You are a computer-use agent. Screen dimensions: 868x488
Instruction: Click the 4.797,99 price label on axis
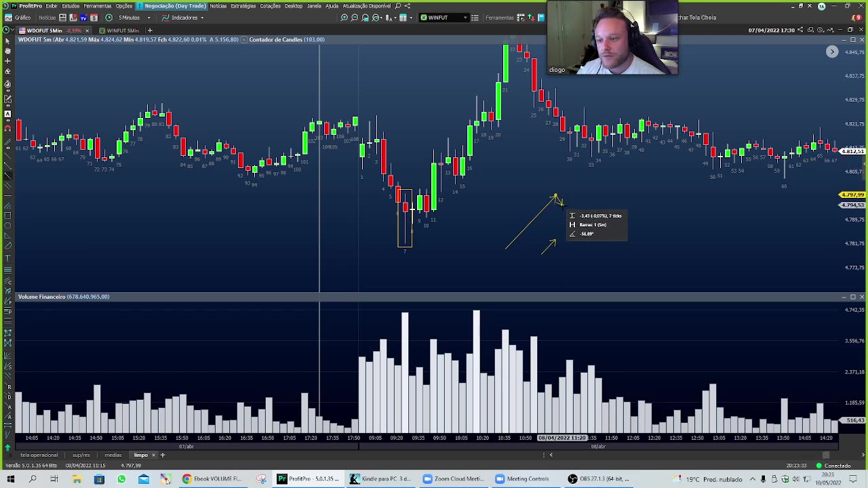(x=852, y=195)
